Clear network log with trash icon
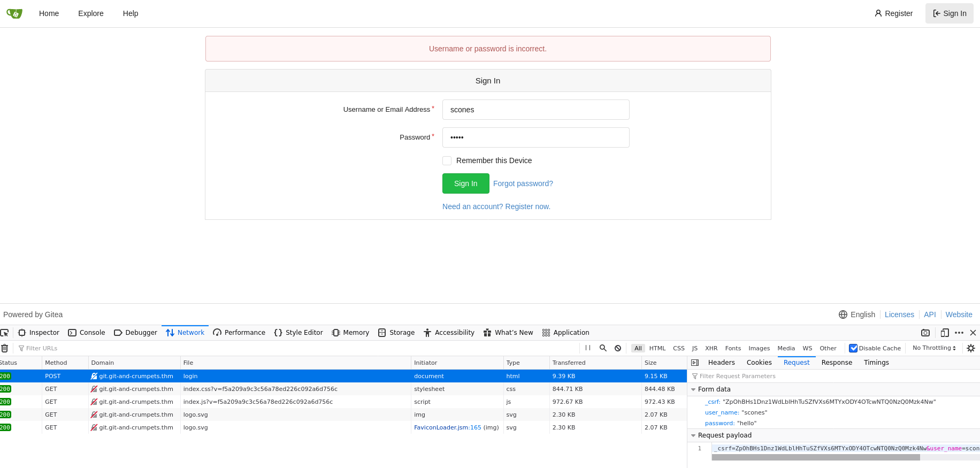980x468 pixels. click(x=5, y=348)
